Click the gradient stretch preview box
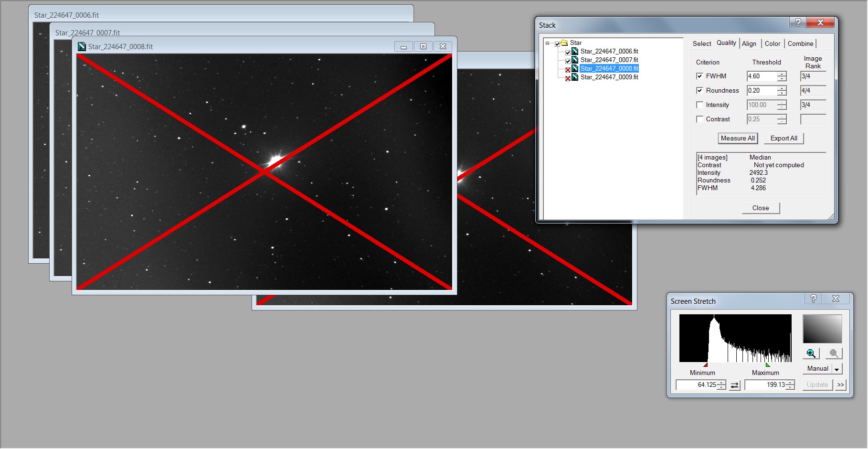Screen dimensions: 868x449 [x=822, y=329]
